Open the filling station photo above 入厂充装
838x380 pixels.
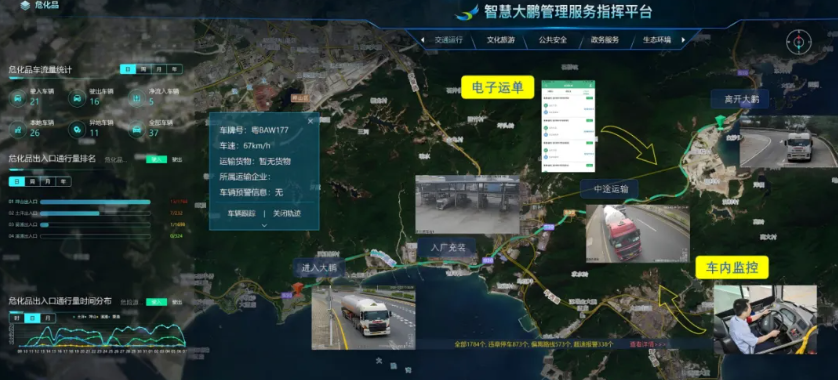pyautogui.click(x=468, y=204)
